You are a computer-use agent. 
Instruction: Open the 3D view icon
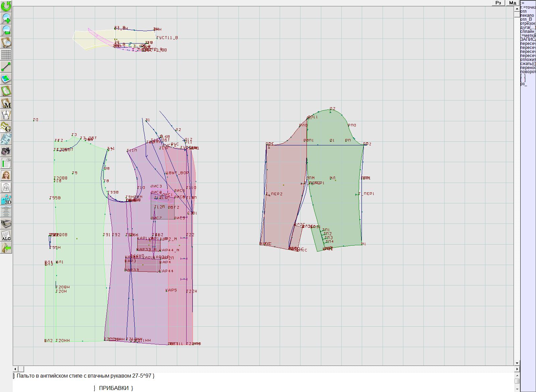pos(6,200)
